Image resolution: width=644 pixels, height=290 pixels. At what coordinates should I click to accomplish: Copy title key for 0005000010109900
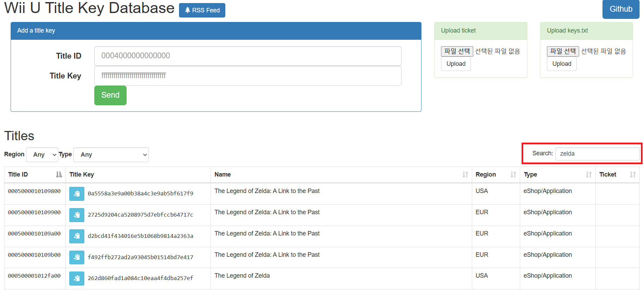pos(77,215)
